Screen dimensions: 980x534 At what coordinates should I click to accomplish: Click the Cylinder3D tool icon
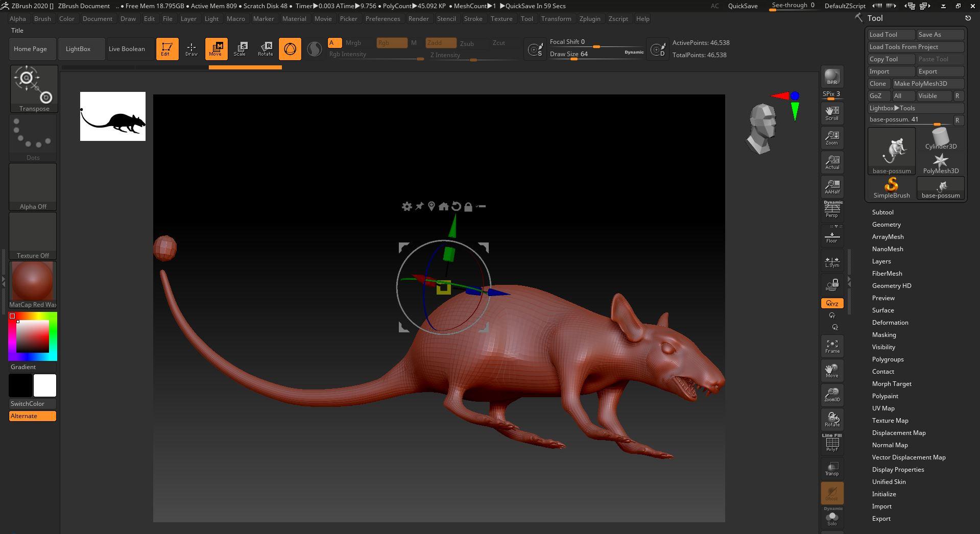pos(940,138)
